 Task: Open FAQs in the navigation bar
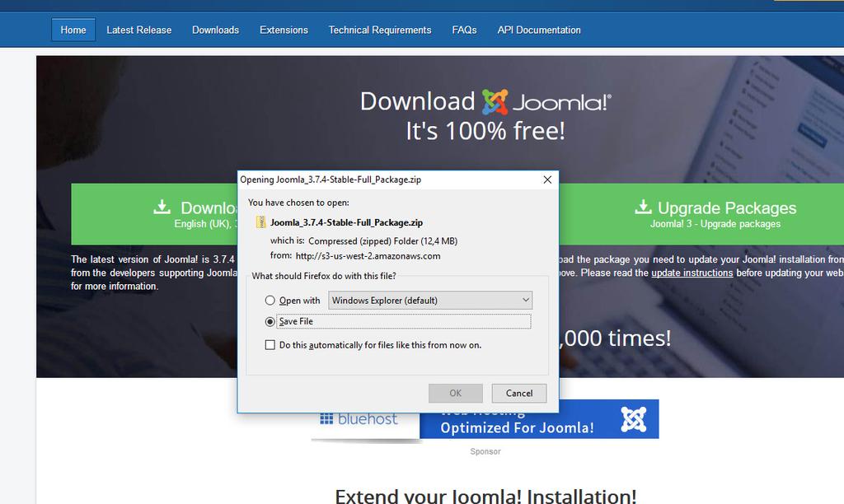[465, 30]
